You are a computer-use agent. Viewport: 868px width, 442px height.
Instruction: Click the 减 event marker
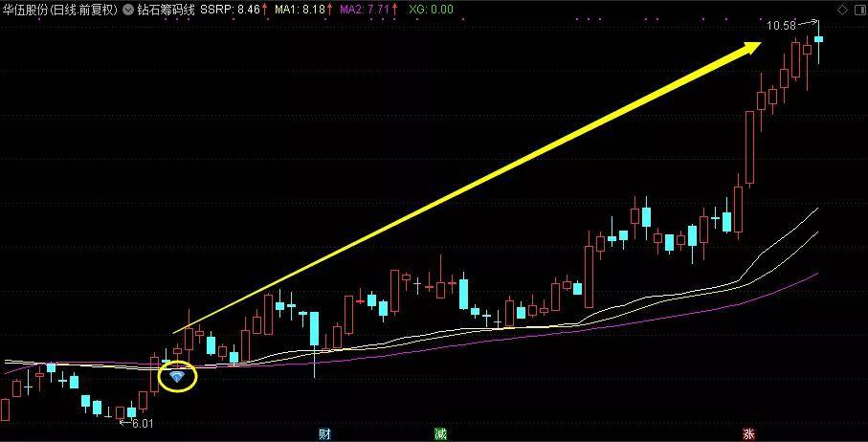coord(440,433)
